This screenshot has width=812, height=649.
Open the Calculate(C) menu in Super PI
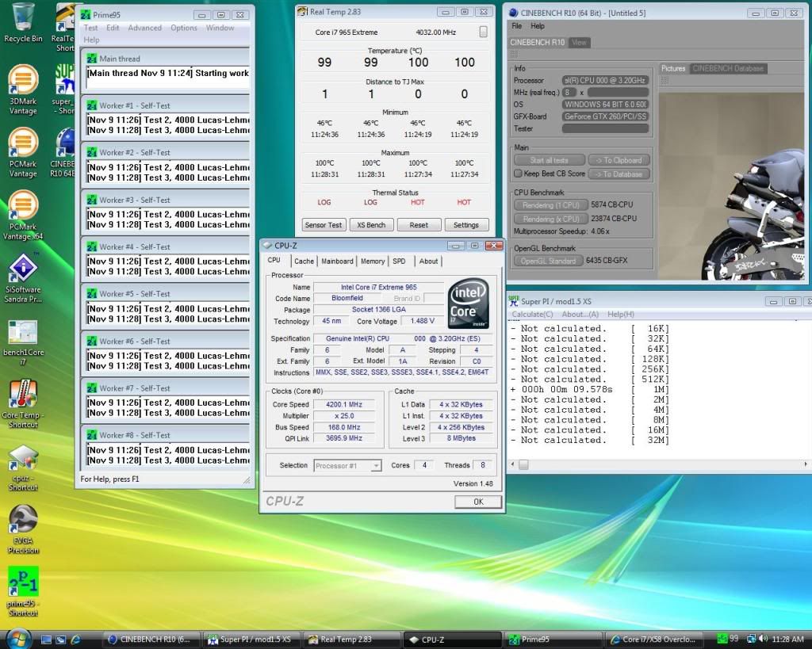532,314
